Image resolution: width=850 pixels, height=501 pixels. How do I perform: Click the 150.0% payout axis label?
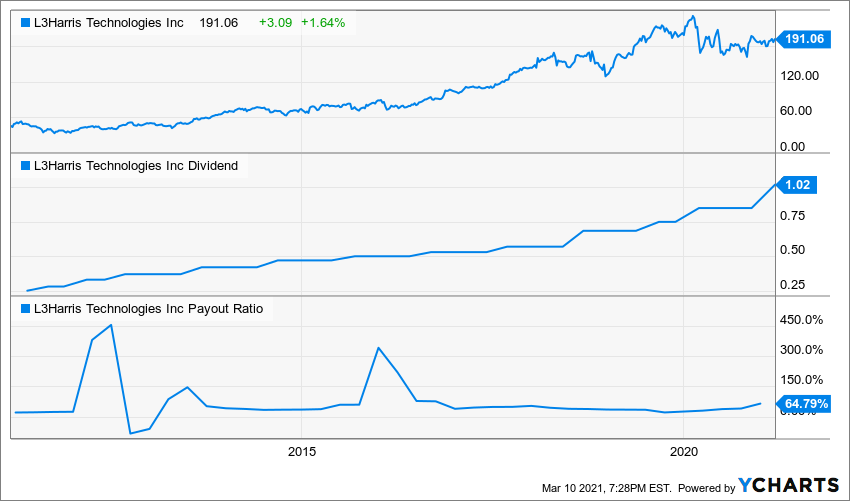pos(802,380)
